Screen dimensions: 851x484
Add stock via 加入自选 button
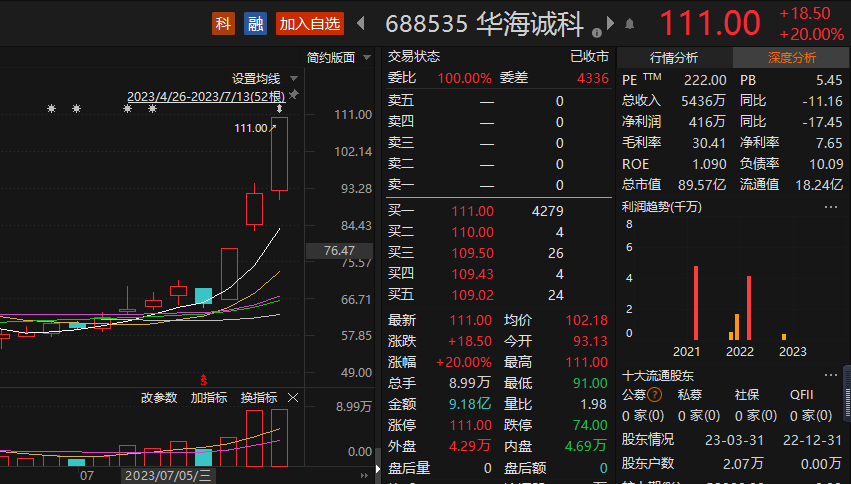click(310, 24)
